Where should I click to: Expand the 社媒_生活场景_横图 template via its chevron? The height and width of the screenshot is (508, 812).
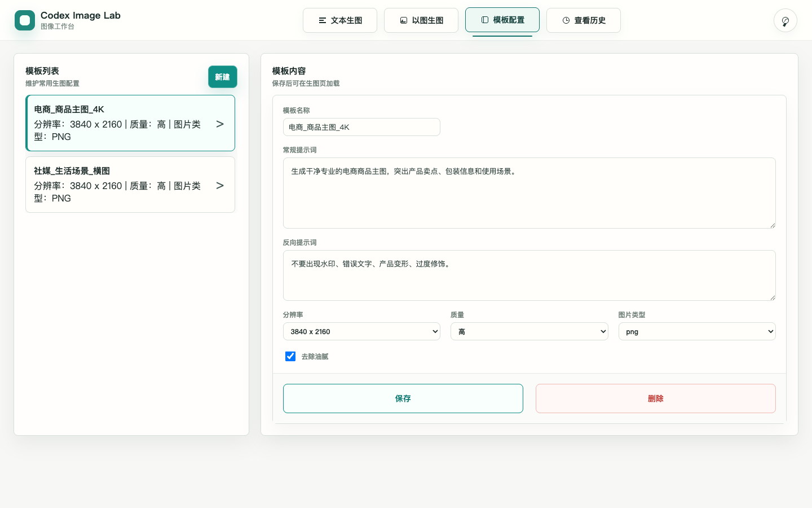point(220,185)
